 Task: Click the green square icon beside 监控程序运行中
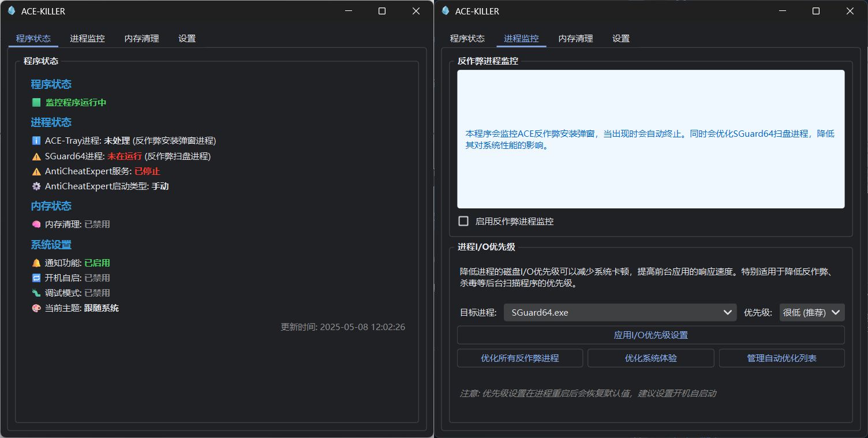coord(36,103)
